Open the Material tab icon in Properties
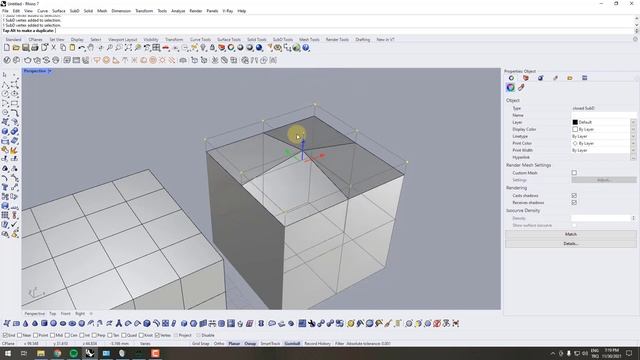The height and width of the screenshot is (360, 640). [540, 78]
